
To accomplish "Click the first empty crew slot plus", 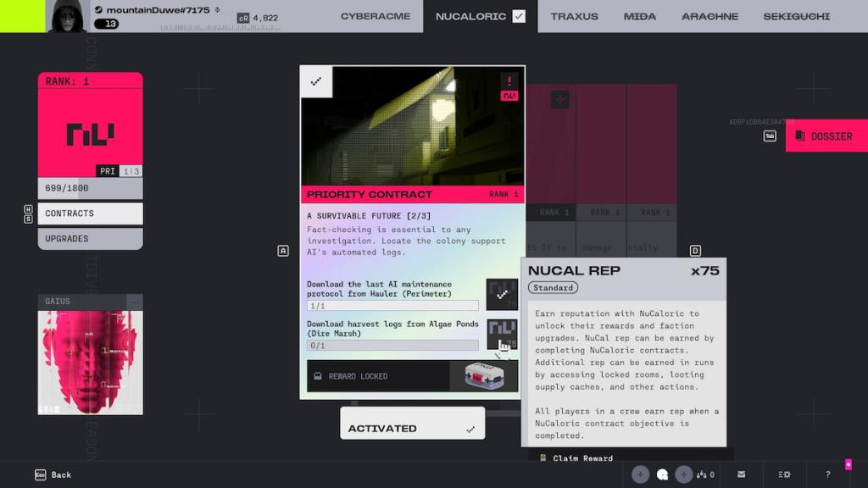I will tap(640, 474).
